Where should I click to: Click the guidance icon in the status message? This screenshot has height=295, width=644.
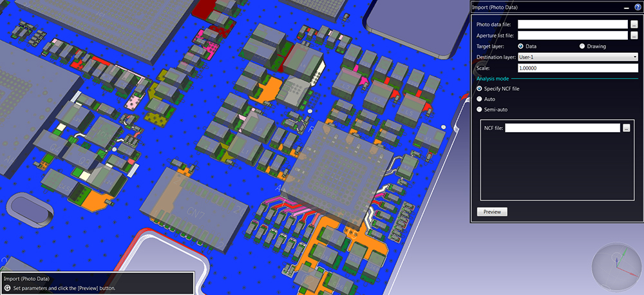point(8,289)
